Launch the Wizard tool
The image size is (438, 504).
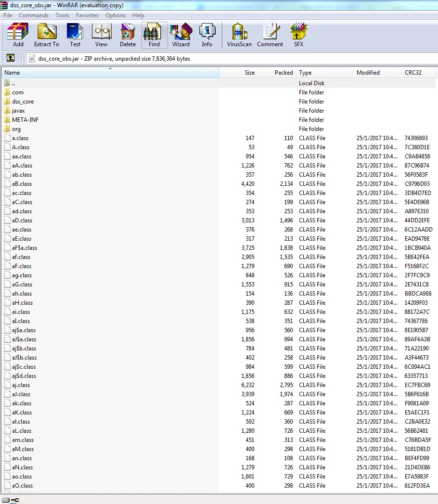(x=181, y=35)
